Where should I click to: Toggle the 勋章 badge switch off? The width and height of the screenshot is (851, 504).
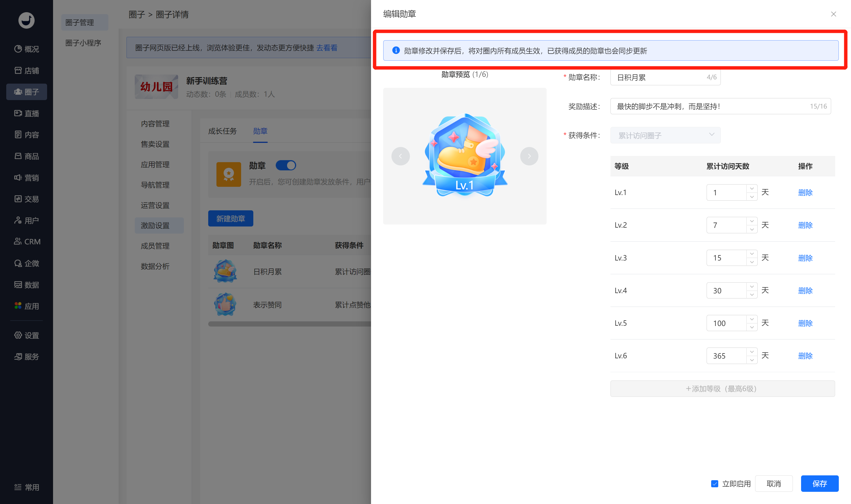(286, 165)
